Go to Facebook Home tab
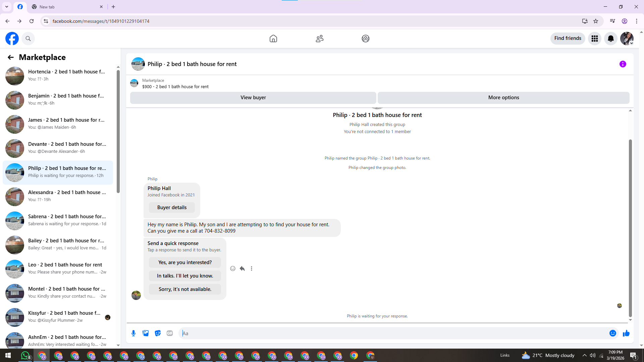This screenshot has width=644, height=362. (x=273, y=39)
